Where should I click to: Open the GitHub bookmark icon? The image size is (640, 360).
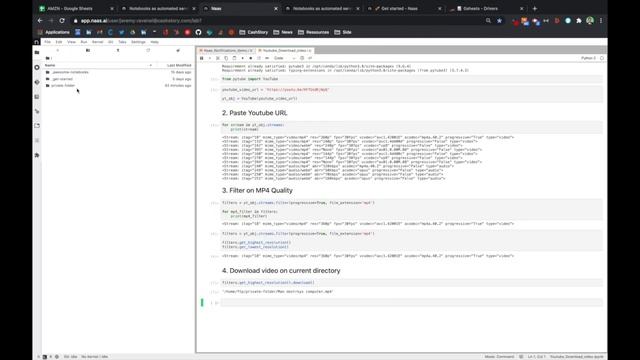tap(198, 32)
